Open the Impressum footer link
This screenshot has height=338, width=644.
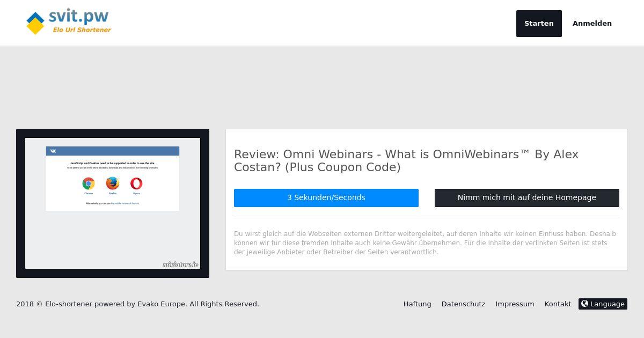(x=515, y=304)
